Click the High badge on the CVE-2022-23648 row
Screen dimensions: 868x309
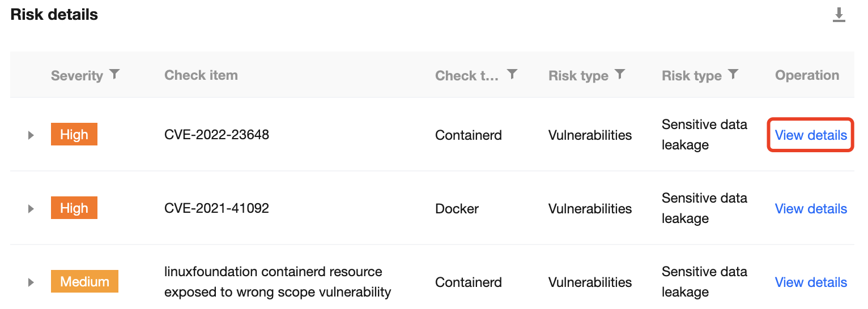click(x=74, y=135)
